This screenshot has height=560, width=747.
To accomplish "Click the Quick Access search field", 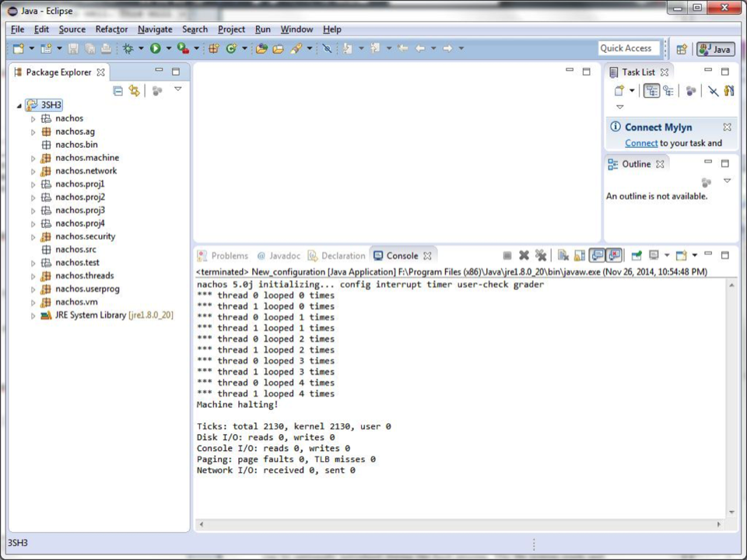I will [x=628, y=48].
